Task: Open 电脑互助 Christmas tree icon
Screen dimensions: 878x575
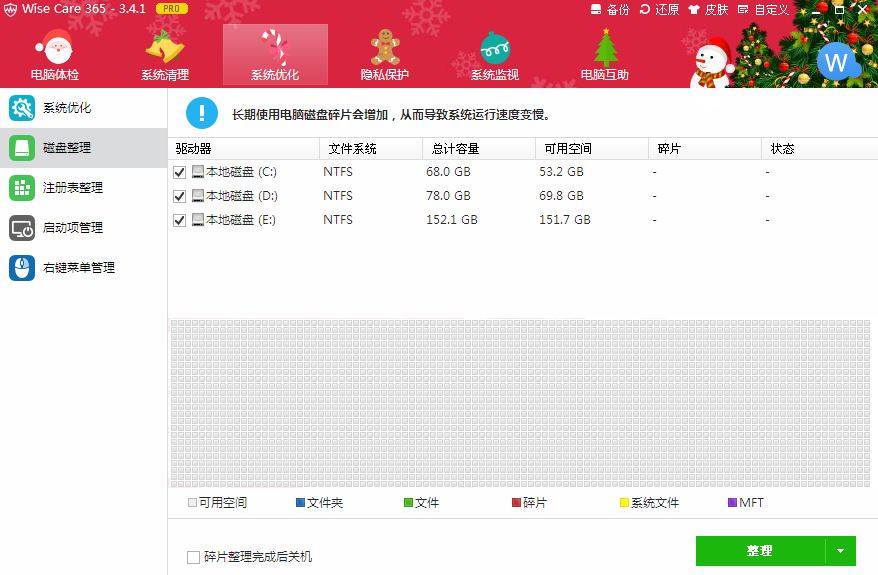Action: click(x=605, y=48)
